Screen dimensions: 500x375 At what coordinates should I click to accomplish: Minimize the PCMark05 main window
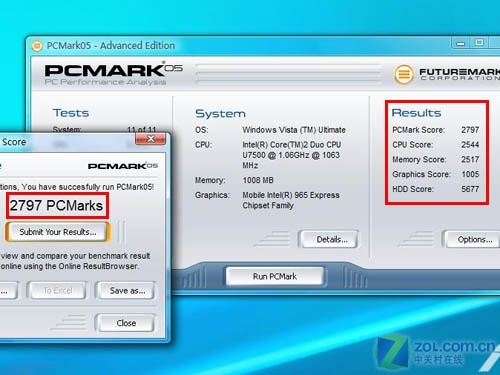pyautogui.click(x=461, y=43)
